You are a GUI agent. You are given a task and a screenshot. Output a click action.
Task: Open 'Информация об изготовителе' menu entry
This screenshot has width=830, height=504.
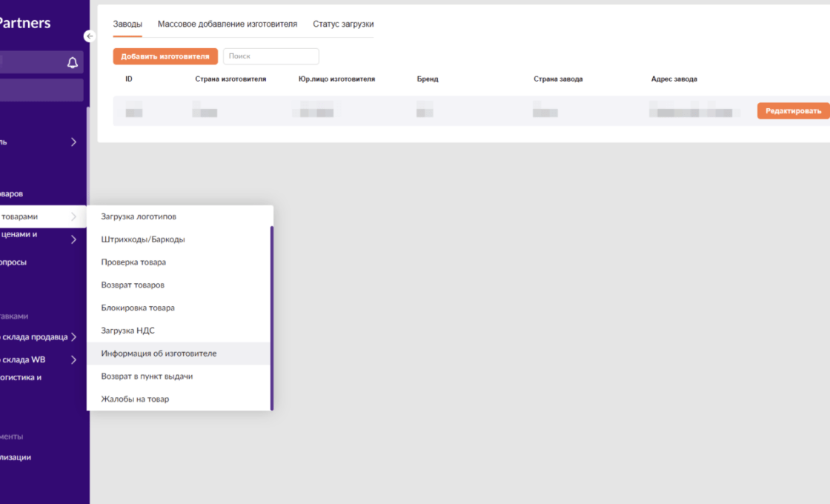coord(159,354)
